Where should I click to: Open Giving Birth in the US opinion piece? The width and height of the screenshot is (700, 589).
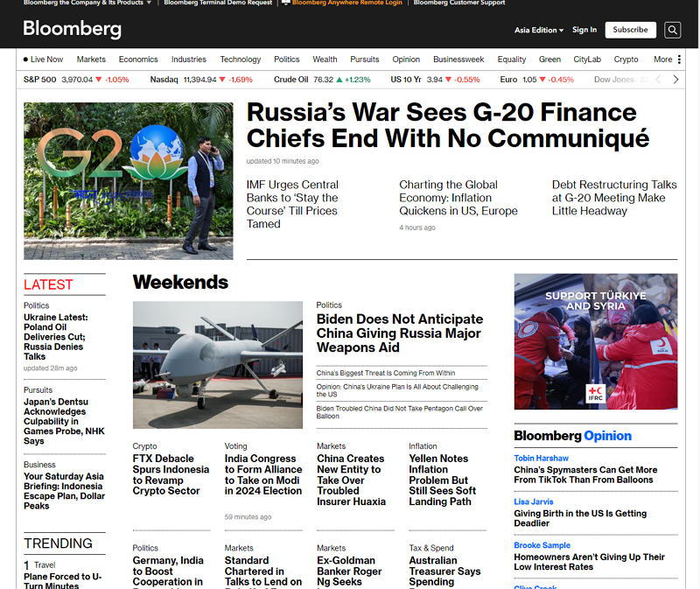580,518
